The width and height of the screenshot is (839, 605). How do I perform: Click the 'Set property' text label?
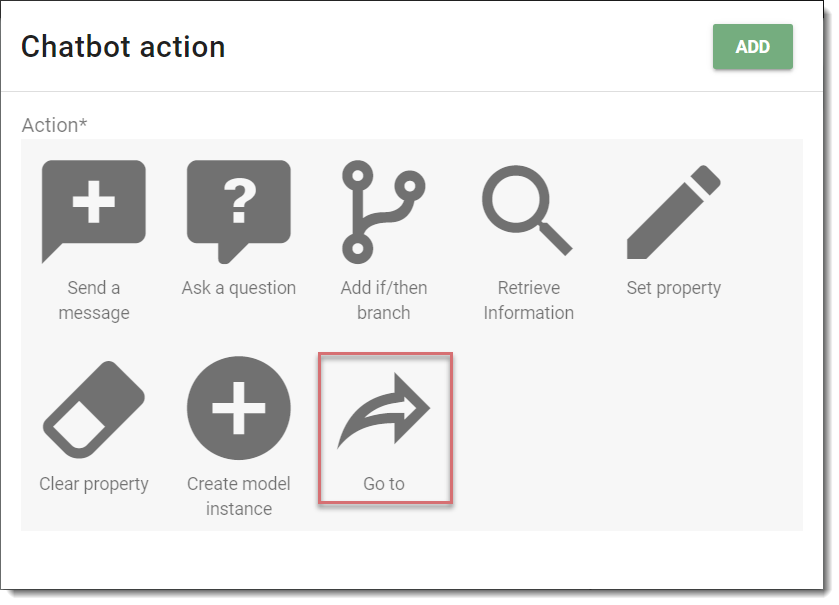[x=674, y=288]
